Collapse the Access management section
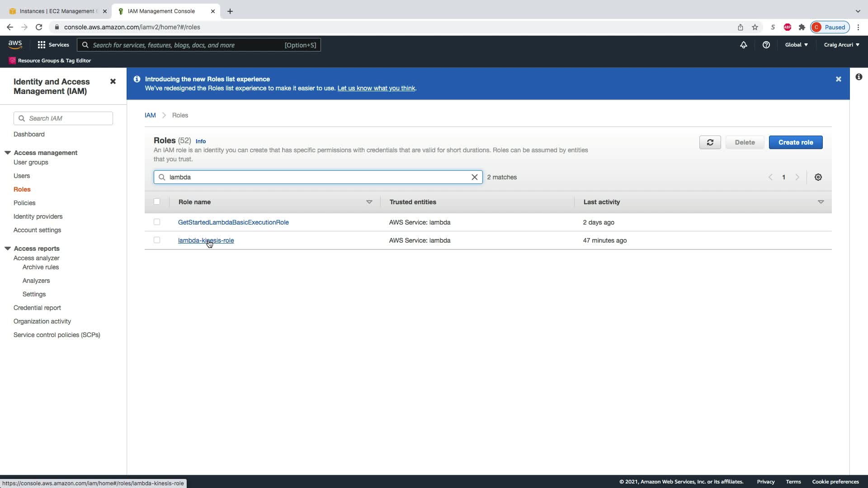This screenshot has width=868, height=488. tap(8, 153)
